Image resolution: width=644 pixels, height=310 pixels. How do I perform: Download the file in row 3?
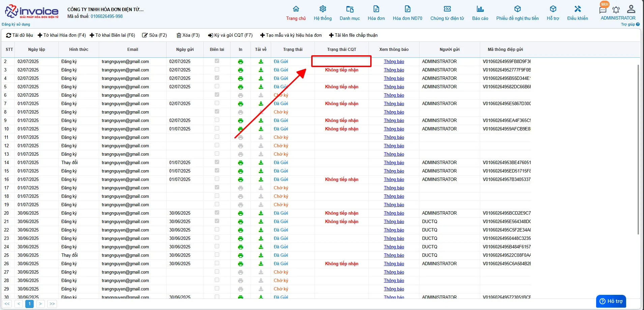coord(261,70)
